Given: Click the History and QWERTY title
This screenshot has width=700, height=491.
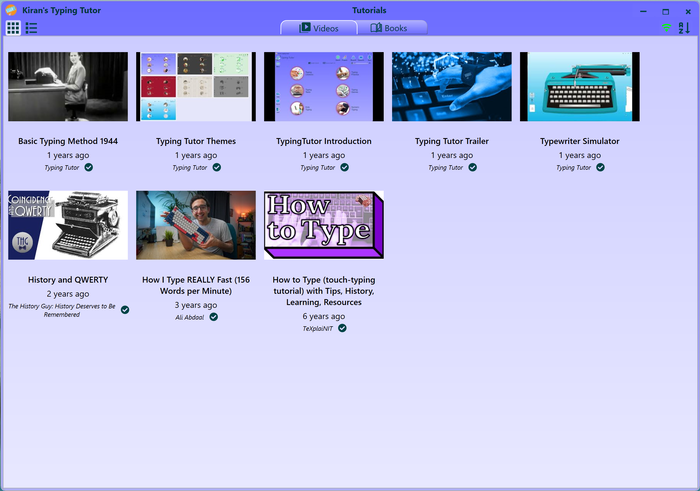Looking at the screenshot, I should [x=68, y=280].
